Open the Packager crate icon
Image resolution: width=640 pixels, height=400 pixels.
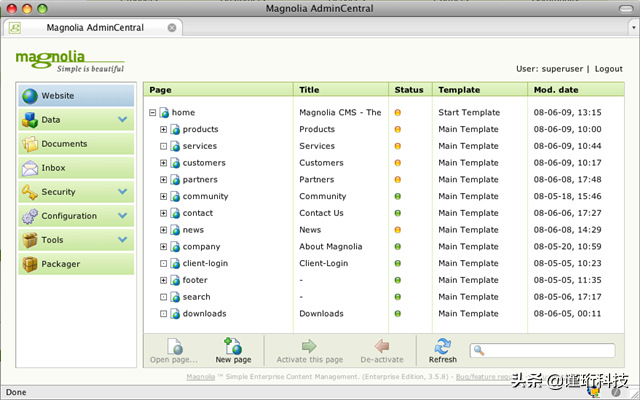point(30,264)
